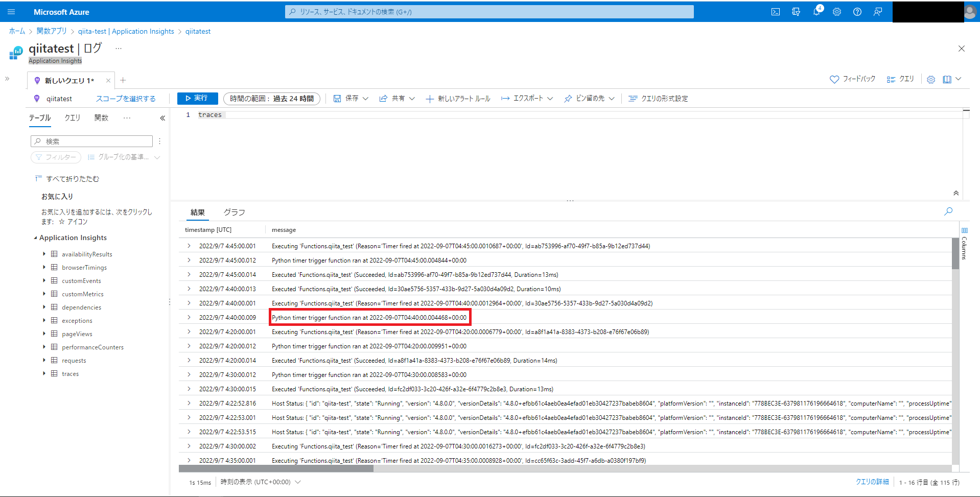Open the directories and subscriptions filter icon

click(x=796, y=12)
